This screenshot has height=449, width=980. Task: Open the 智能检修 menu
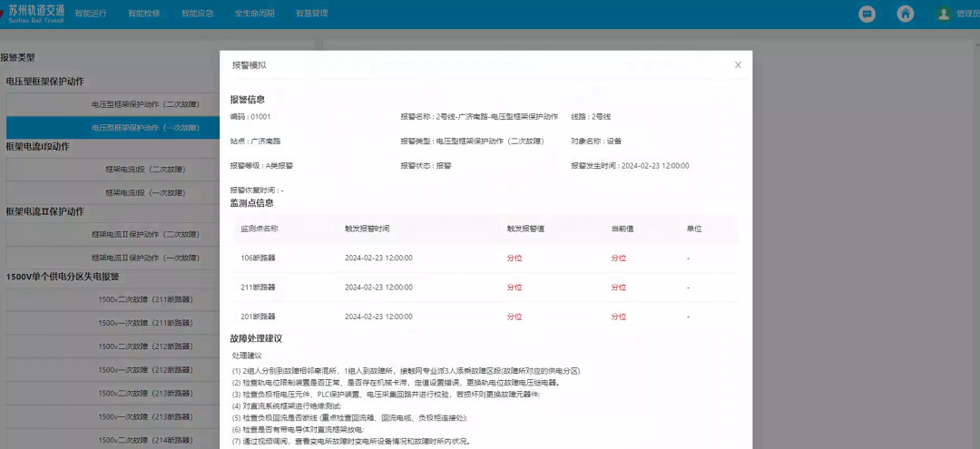coord(143,13)
